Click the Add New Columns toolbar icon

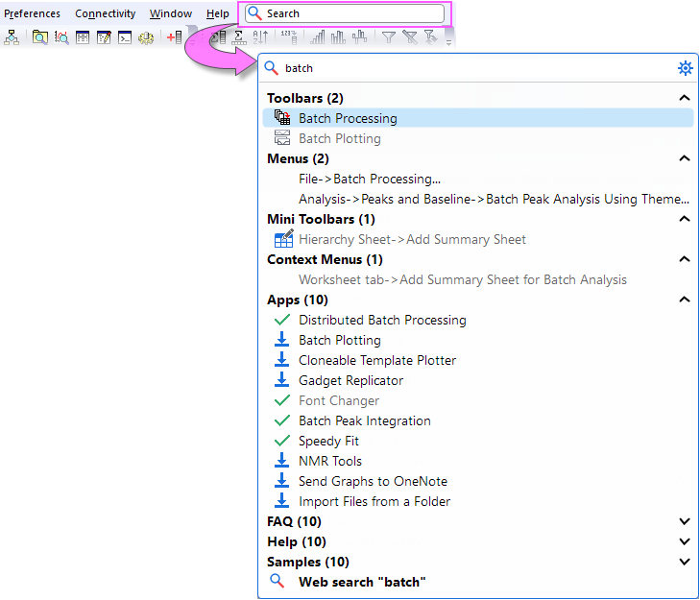[x=174, y=38]
